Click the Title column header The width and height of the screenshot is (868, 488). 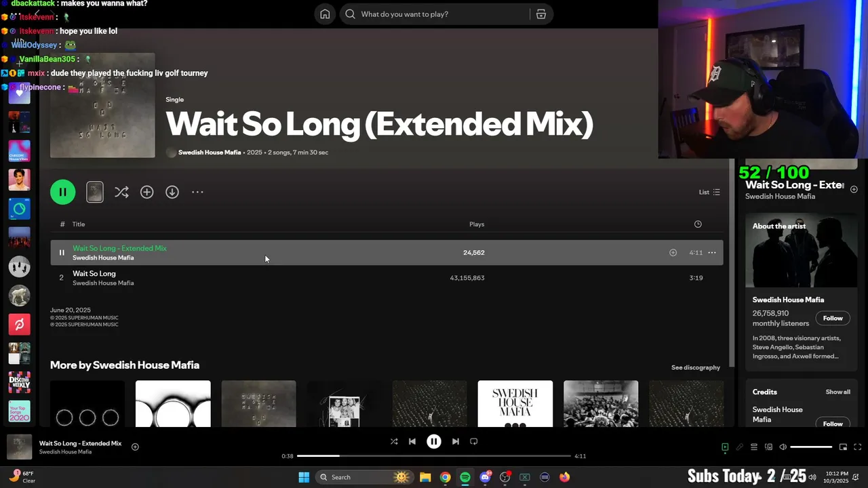(79, 224)
